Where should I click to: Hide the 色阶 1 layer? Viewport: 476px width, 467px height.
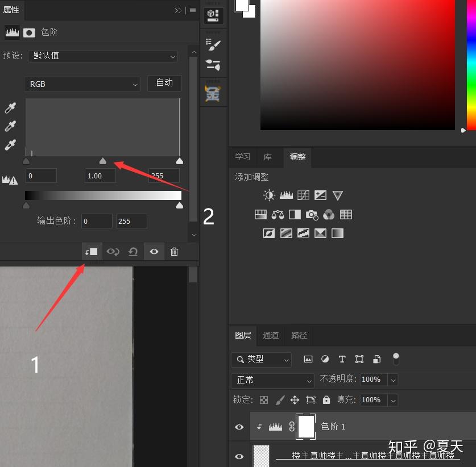(239, 427)
